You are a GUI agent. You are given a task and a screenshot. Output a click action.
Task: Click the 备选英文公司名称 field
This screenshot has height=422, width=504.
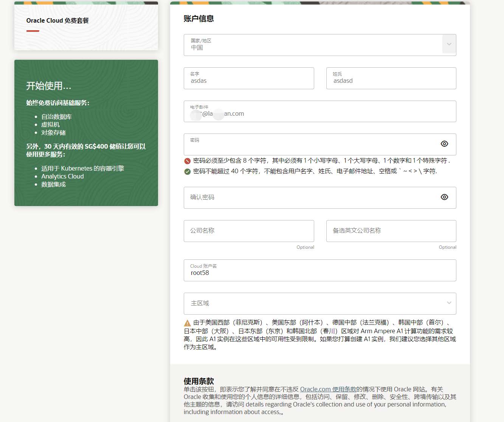391,231
